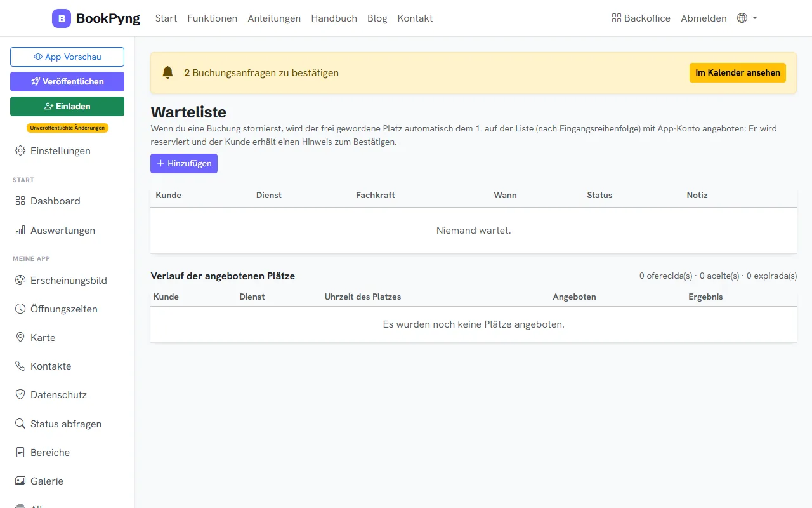Click the Niemand wartet message
Viewport: 812px width, 508px height.
click(473, 230)
